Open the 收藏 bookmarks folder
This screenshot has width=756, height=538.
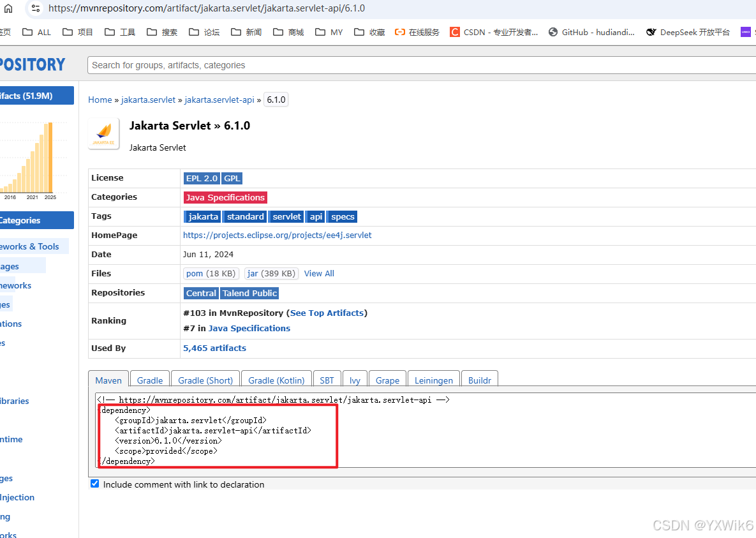(369, 33)
